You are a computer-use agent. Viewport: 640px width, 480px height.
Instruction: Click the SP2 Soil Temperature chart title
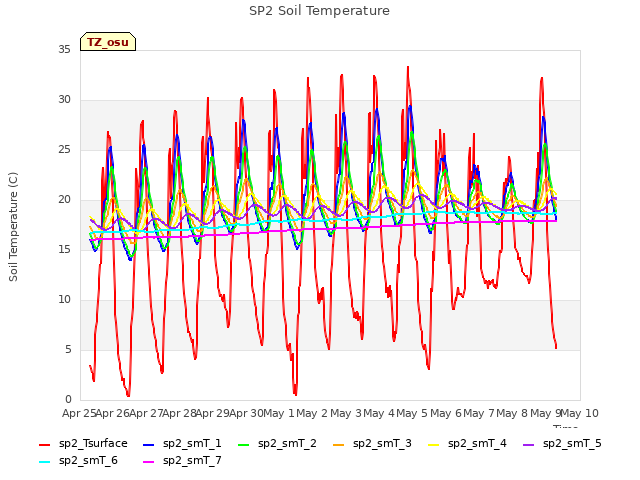point(319,11)
